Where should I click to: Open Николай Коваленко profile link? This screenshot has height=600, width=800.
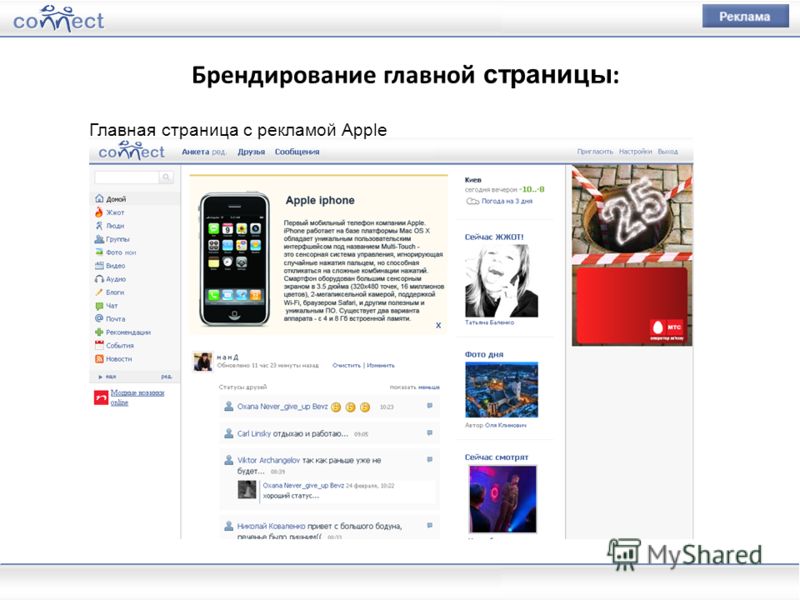coord(271,526)
